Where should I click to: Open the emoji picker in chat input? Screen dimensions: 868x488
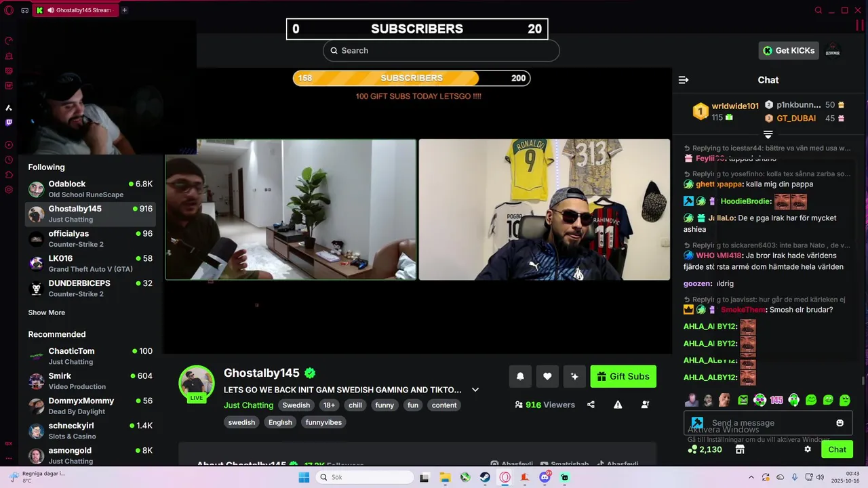point(840,423)
